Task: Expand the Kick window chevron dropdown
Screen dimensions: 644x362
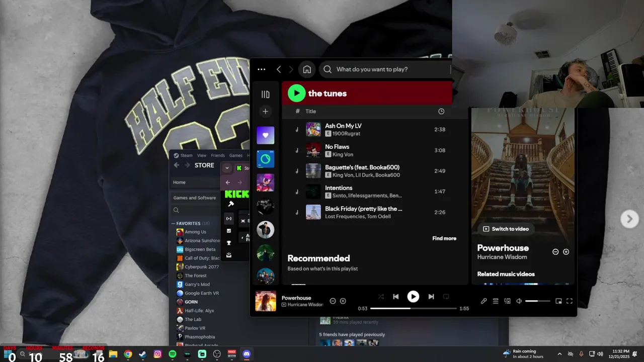Action: (227, 168)
